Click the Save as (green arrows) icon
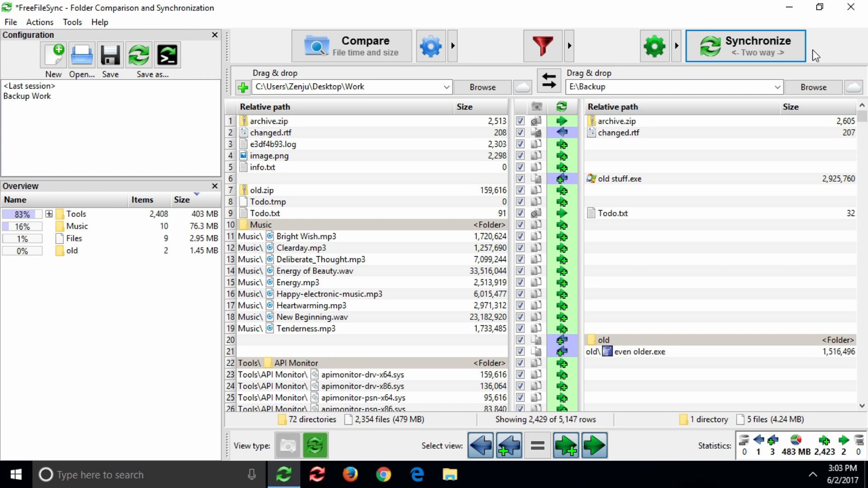The width and height of the screenshot is (868, 488). tap(139, 55)
